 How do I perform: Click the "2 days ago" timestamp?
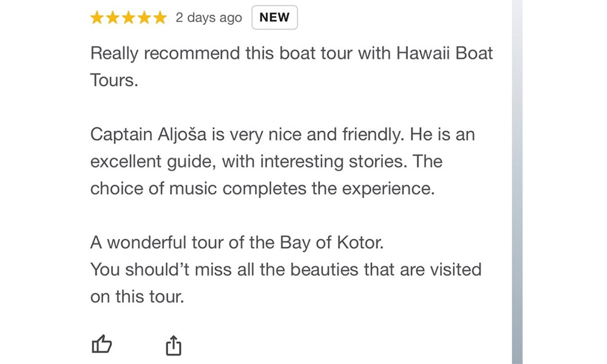click(209, 18)
